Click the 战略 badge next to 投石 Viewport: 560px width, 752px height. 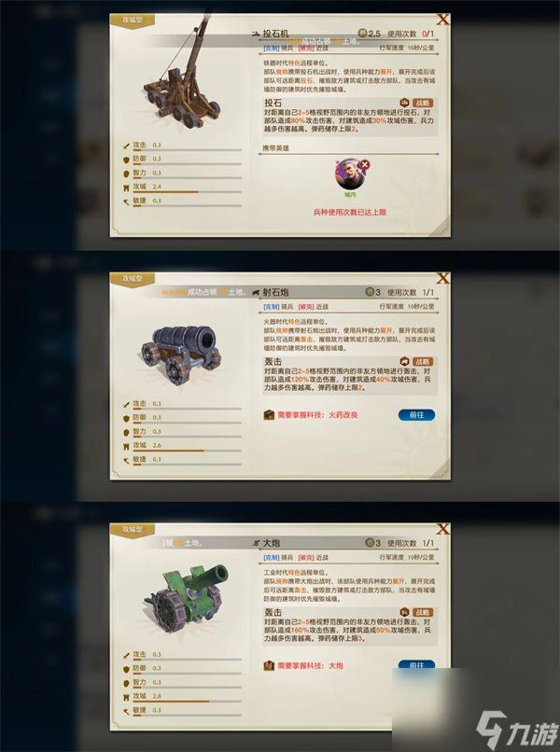click(423, 103)
